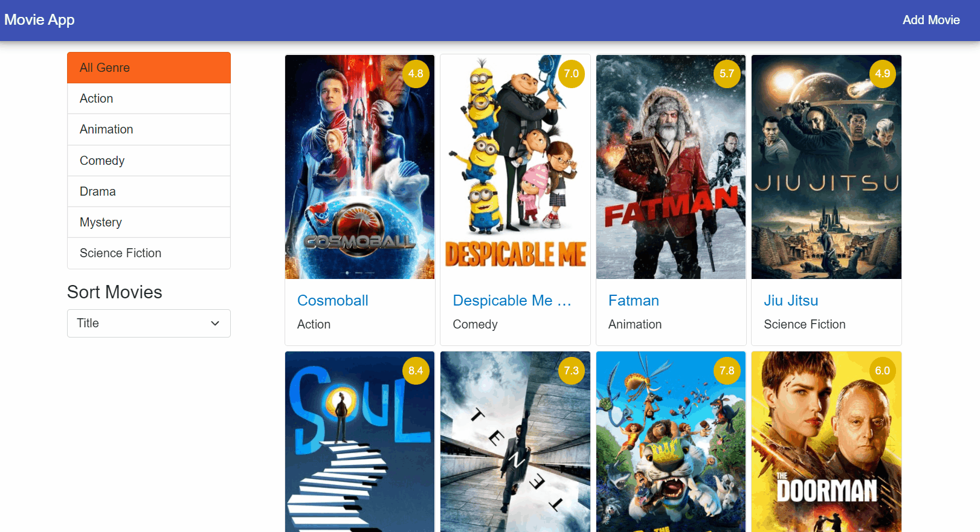Choose the Comedy genre filter
The image size is (980, 532).
[149, 161]
